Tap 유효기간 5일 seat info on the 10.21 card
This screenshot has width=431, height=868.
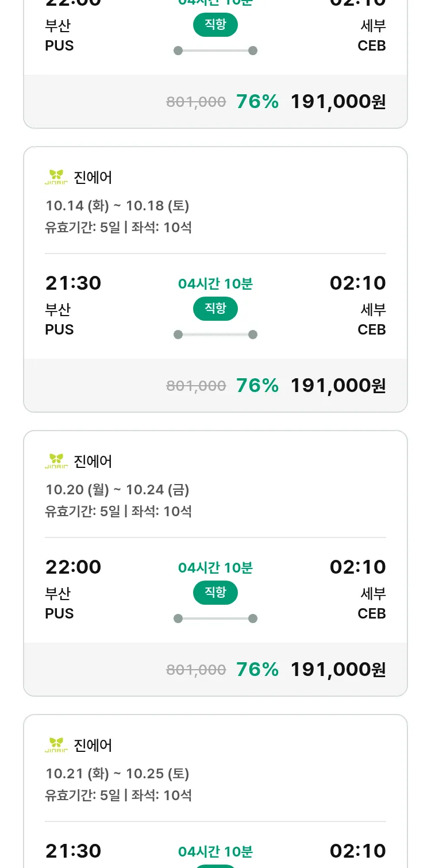tap(118, 796)
